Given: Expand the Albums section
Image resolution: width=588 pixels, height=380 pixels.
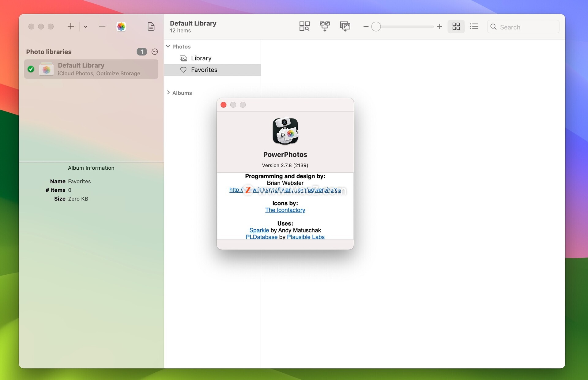Looking at the screenshot, I should (x=168, y=92).
